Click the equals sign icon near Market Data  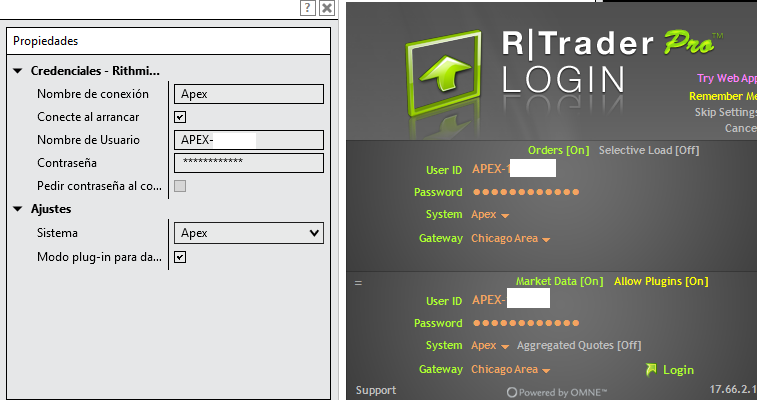click(358, 283)
